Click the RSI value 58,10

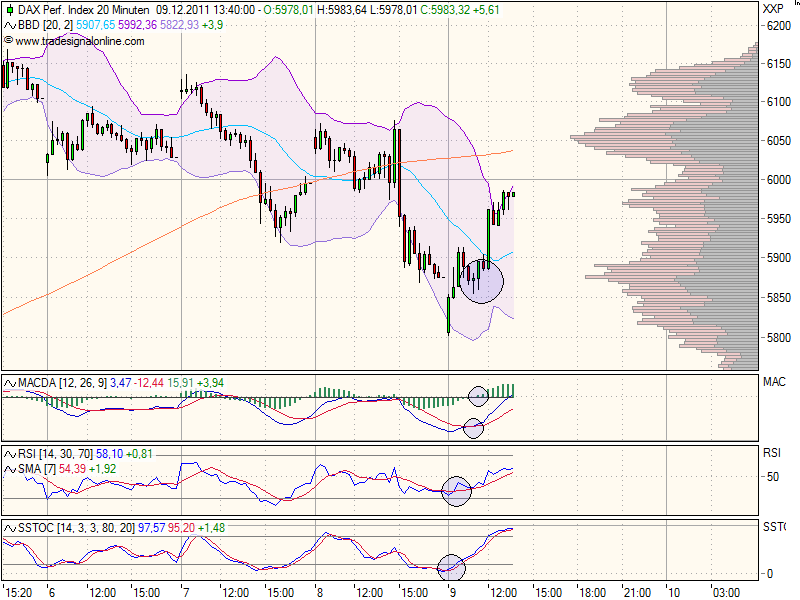tap(109, 454)
